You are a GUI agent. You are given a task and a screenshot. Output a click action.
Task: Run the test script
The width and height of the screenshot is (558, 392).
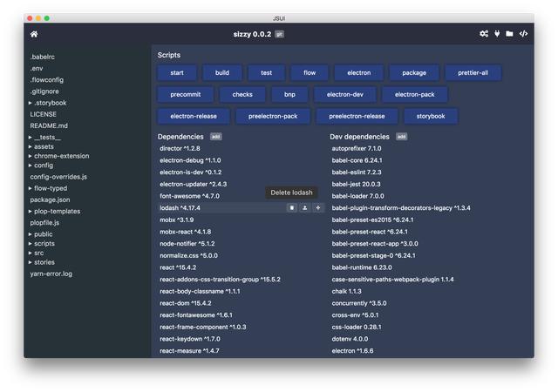click(x=266, y=72)
